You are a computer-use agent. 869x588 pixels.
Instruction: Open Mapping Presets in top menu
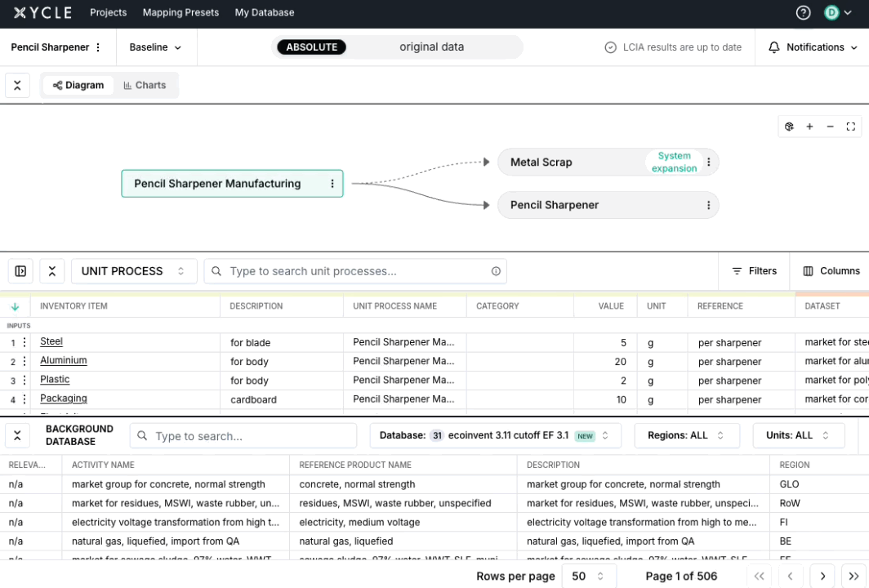click(180, 12)
